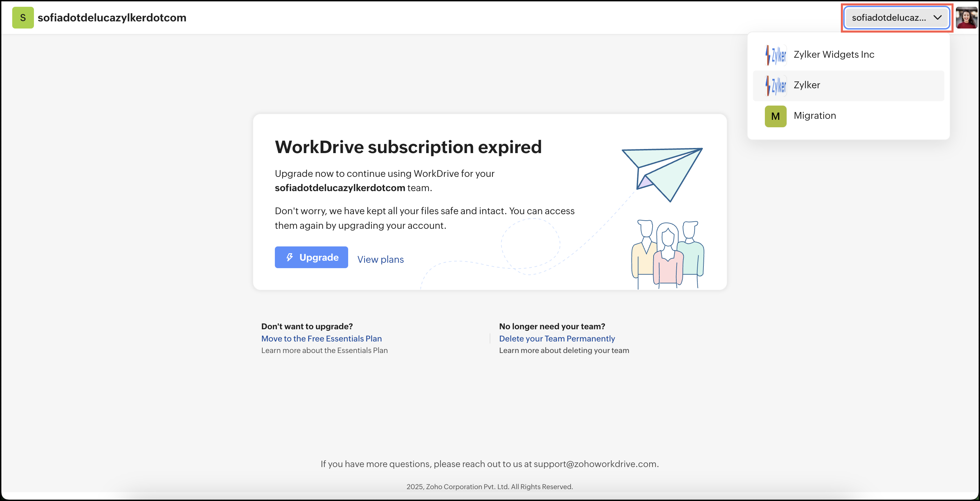
Task: Click Delete your Team Permanently link
Action: [557, 338]
